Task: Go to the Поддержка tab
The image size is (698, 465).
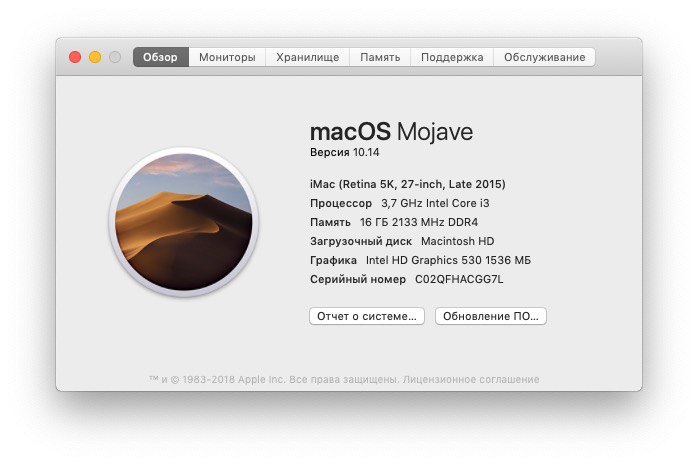Action: click(452, 57)
